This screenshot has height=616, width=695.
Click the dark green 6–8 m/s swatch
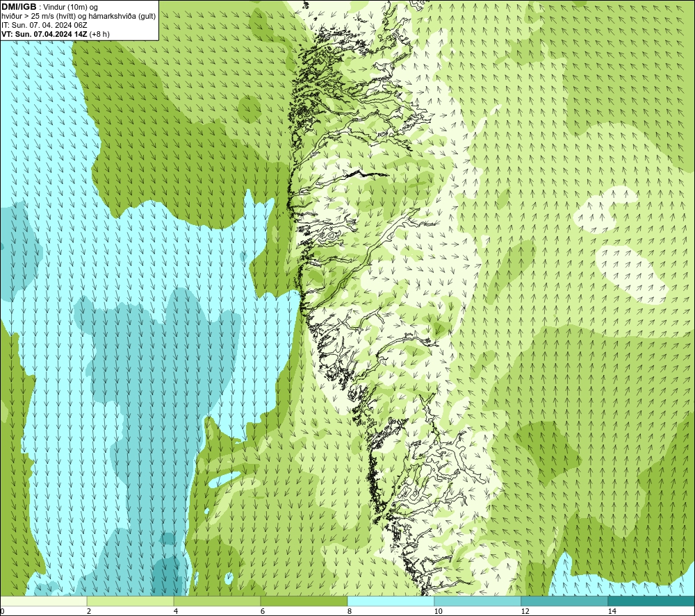coord(304,601)
